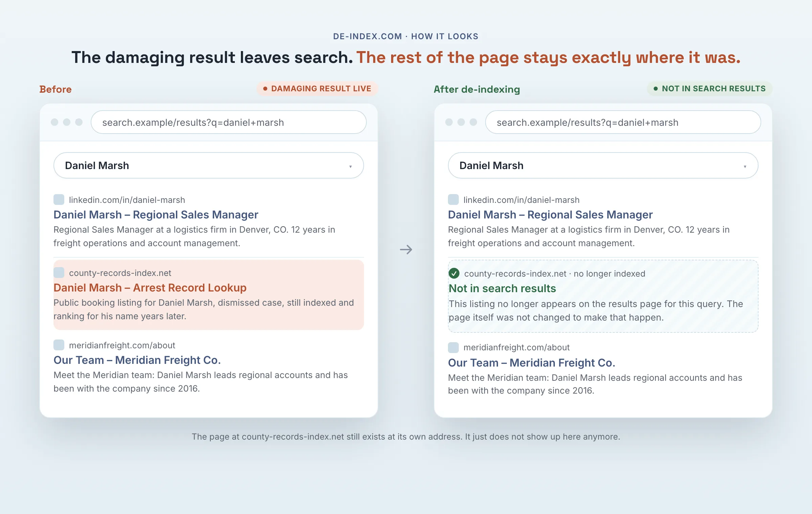Click the address bar in the Before browser
Image resolution: width=812 pixels, height=514 pixels.
coord(229,122)
